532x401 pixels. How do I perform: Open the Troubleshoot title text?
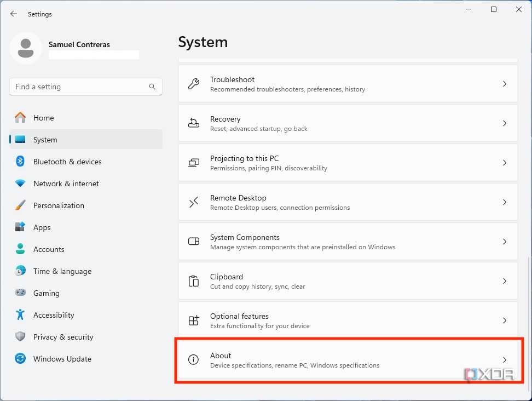232,79
